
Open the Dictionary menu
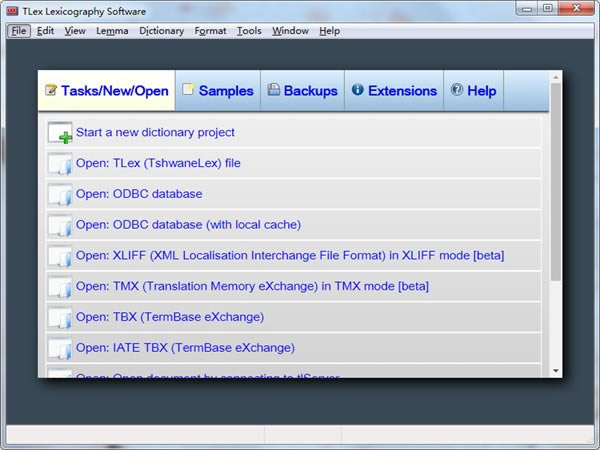pyautogui.click(x=161, y=31)
